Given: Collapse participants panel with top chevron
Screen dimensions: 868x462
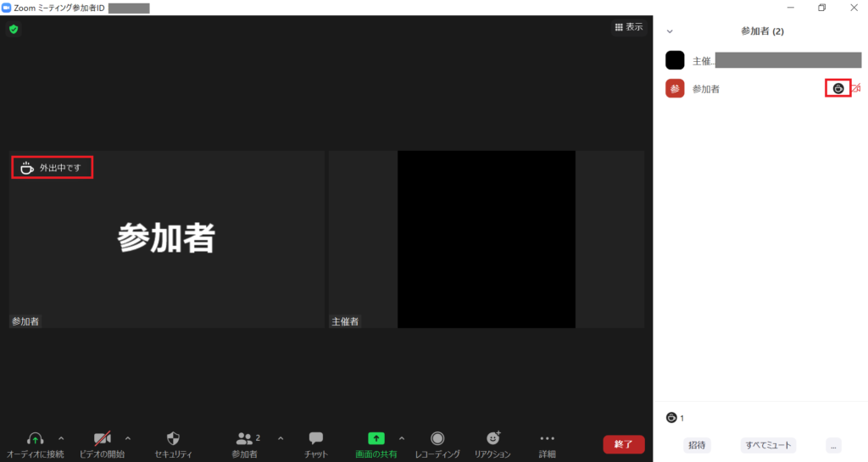Looking at the screenshot, I should point(670,31).
